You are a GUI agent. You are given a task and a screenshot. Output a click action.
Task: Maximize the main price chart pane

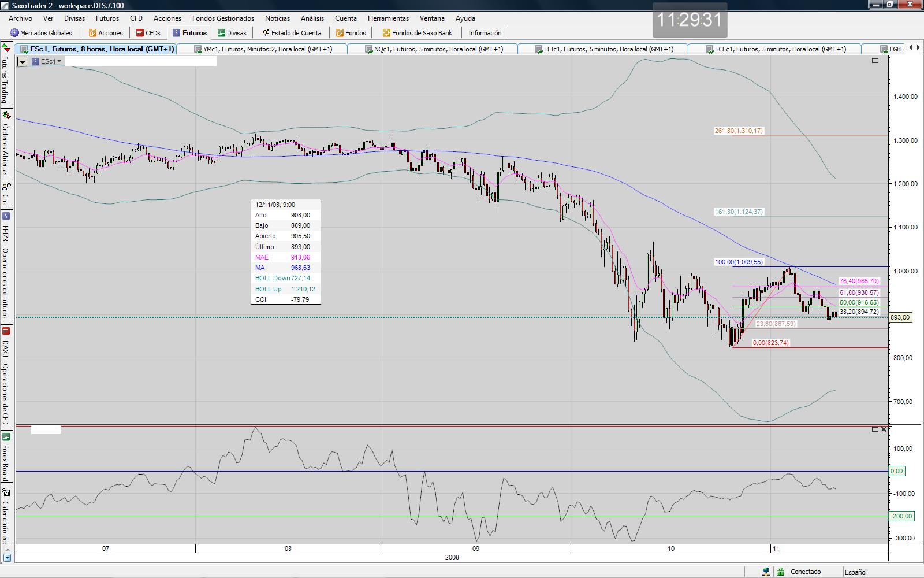tap(875, 60)
